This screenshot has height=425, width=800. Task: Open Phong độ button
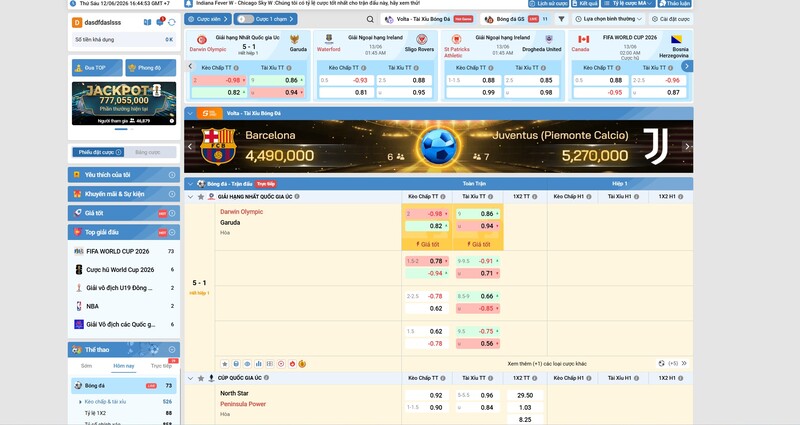pyautogui.click(x=151, y=67)
